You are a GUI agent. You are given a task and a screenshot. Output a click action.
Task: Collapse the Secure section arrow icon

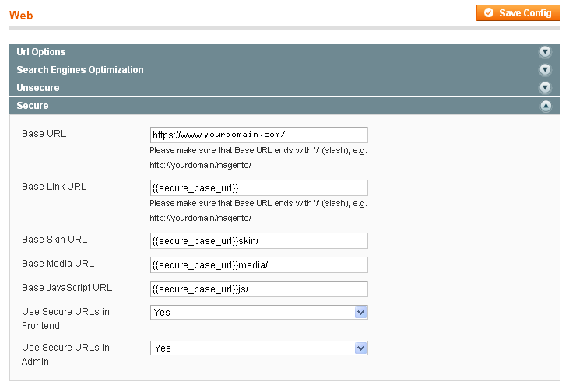pos(546,106)
